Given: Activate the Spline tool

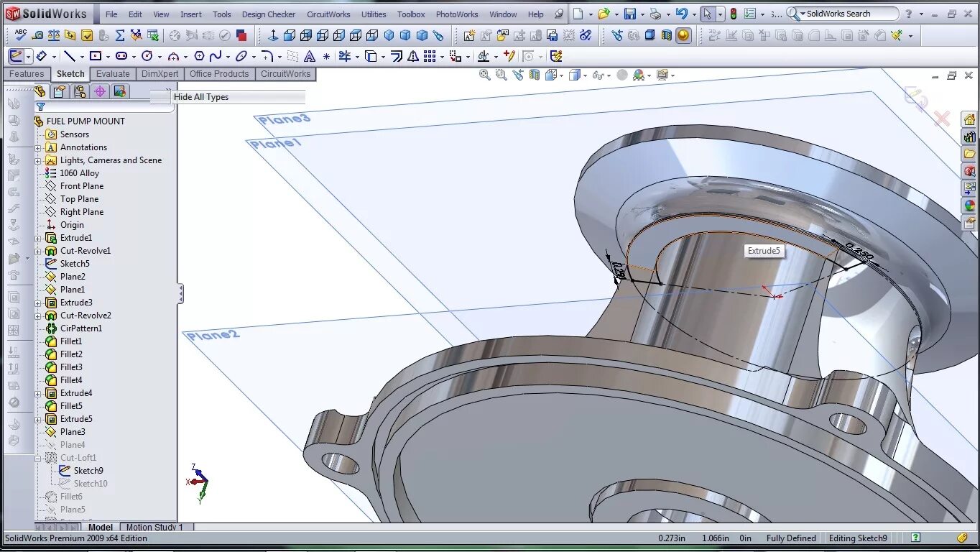Looking at the screenshot, I should pos(216,56).
